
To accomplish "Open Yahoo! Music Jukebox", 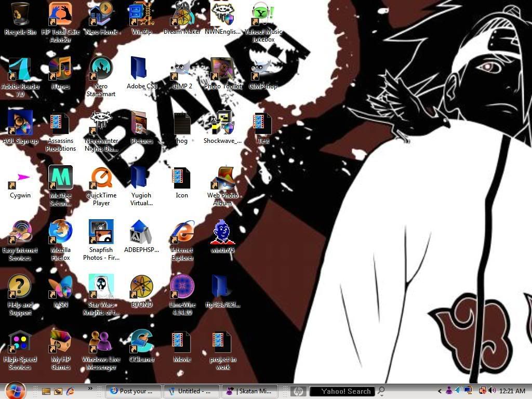I will coord(262,13).
